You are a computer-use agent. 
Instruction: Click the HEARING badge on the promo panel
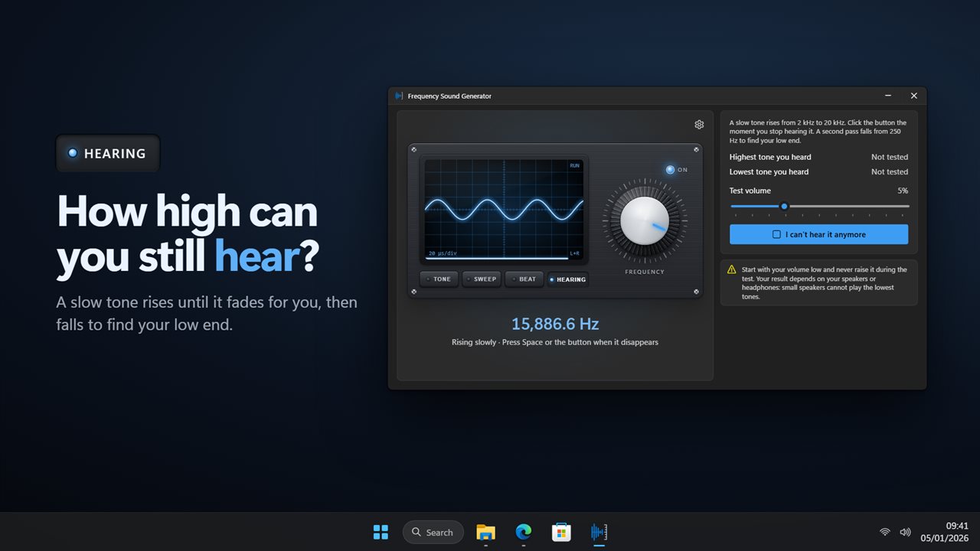108,153
